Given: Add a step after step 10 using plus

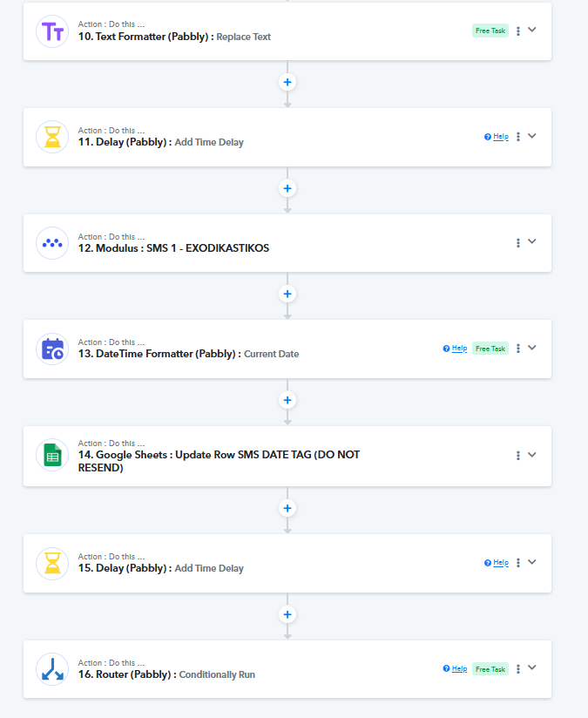Looking at the screenshot, I should tap(287, 83).
